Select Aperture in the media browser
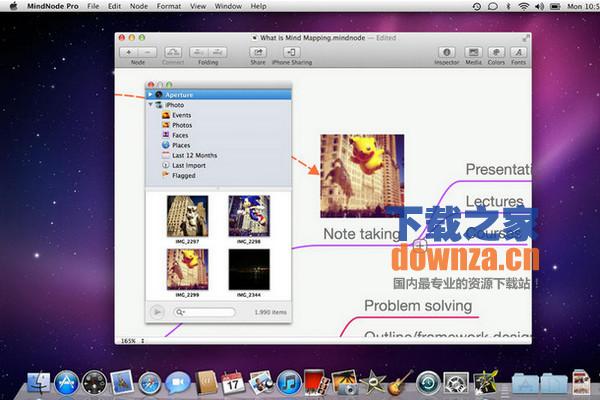This screenshot has height=400, width=600. [x=218, y=95]
